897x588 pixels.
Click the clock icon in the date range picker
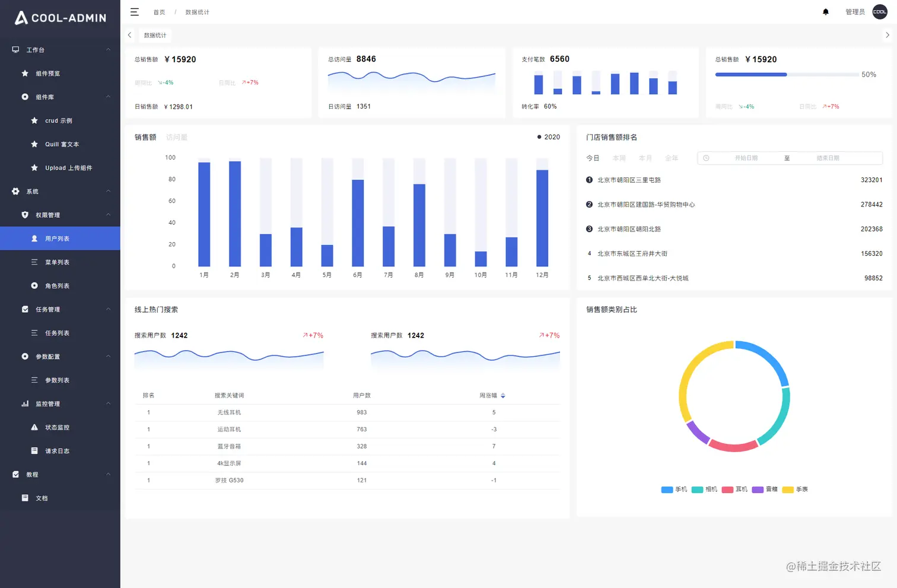tap(706, 158)
